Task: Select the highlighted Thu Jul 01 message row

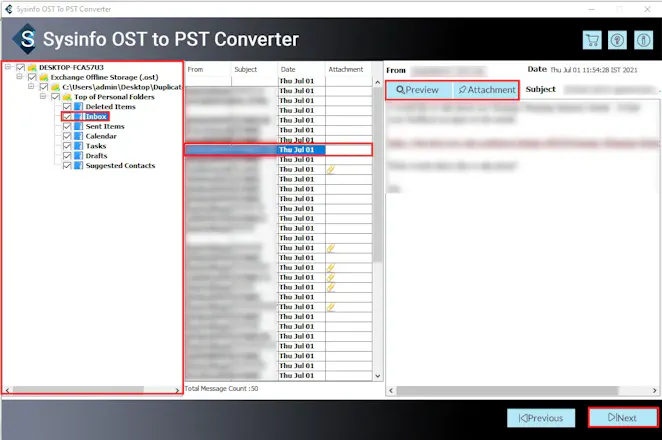Action: 279,150
